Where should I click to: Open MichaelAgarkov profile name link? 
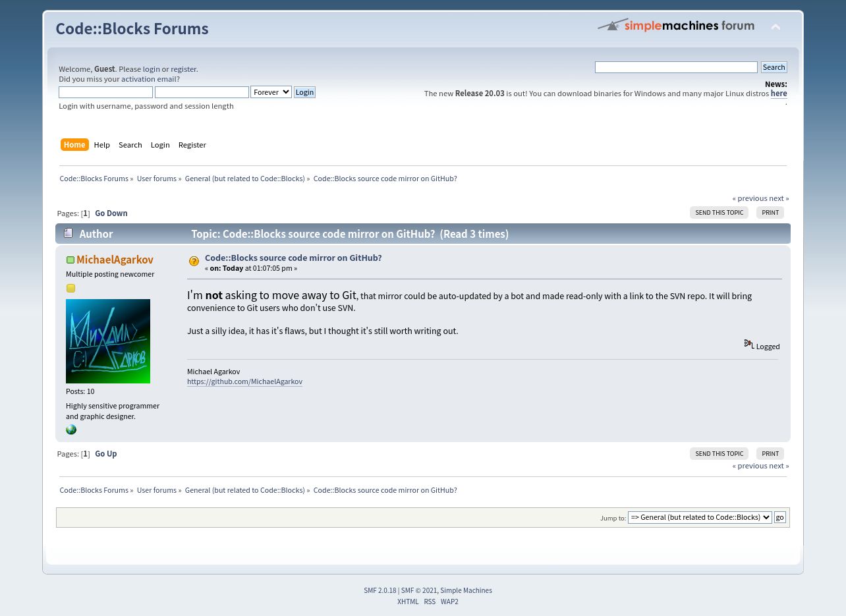[115, 260]
